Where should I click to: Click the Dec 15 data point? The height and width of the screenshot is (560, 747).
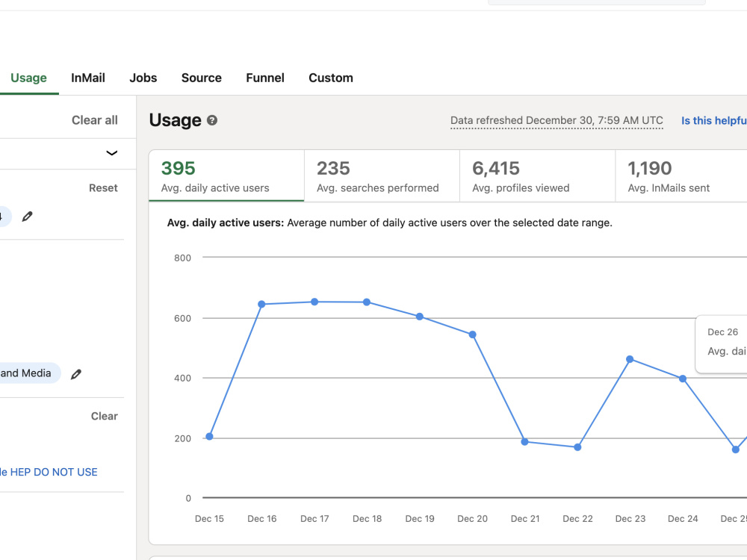(x=209, y=436)
